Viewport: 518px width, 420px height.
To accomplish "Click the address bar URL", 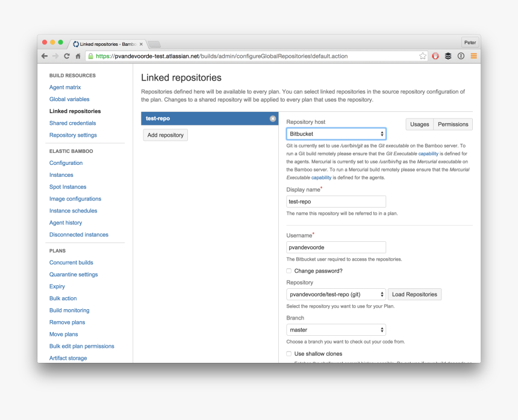I will pyautogui.click(x=222, y=56).
